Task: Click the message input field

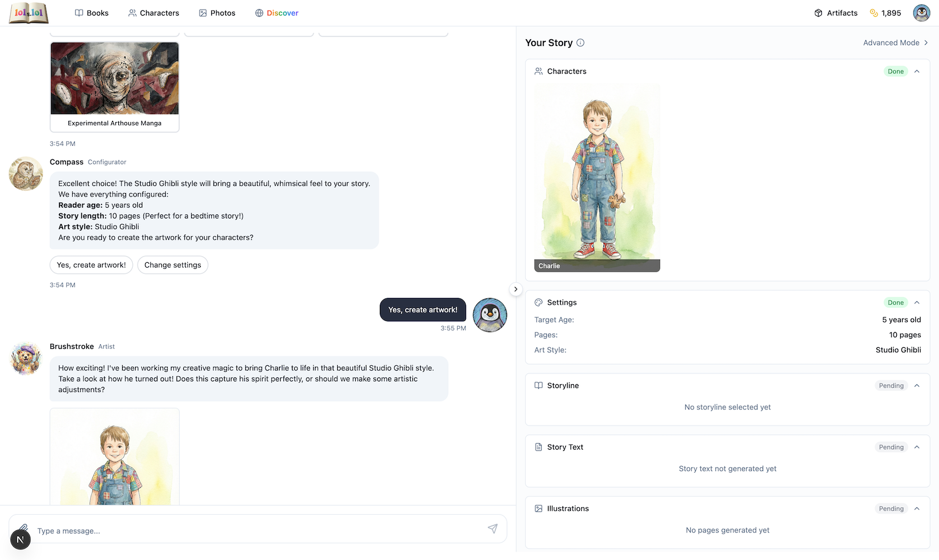Action: [x=224, y=530]
